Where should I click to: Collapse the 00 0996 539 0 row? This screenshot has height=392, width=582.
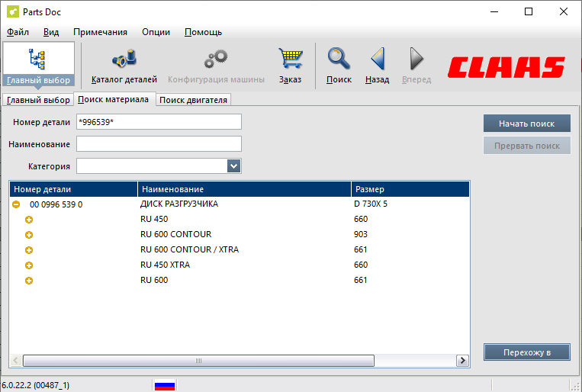click(16, 204)
